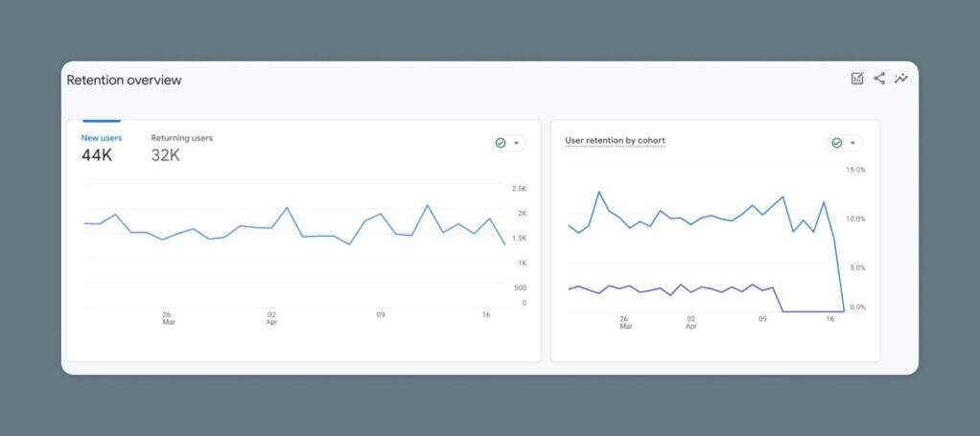Expand dropdown arrow in New users card
This screenshot has width=980, height=436.
coord(517,143)
